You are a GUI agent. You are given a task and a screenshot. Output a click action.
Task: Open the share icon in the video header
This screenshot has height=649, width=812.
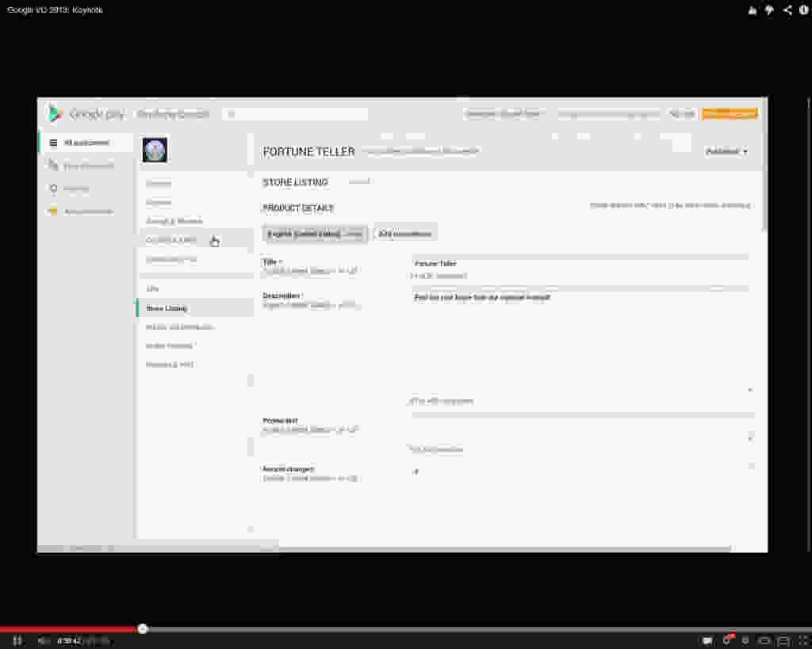click(787, 10)
